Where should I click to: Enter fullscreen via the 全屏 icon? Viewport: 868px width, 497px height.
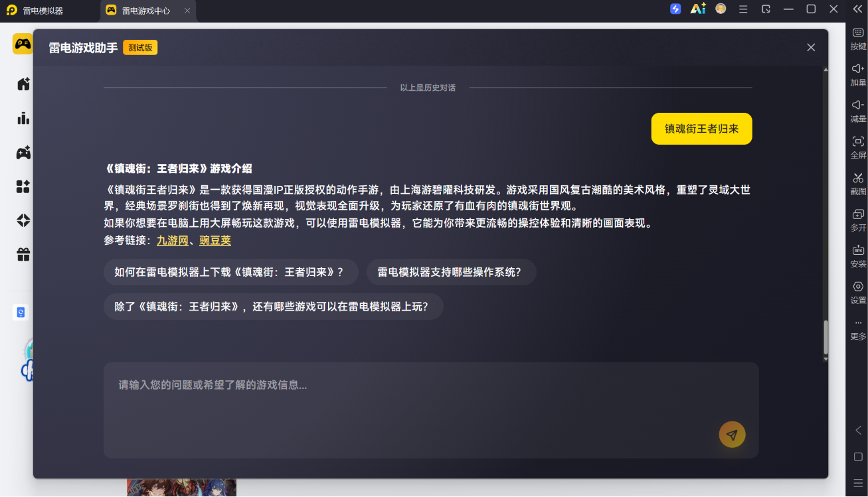(x=858, y=147)
